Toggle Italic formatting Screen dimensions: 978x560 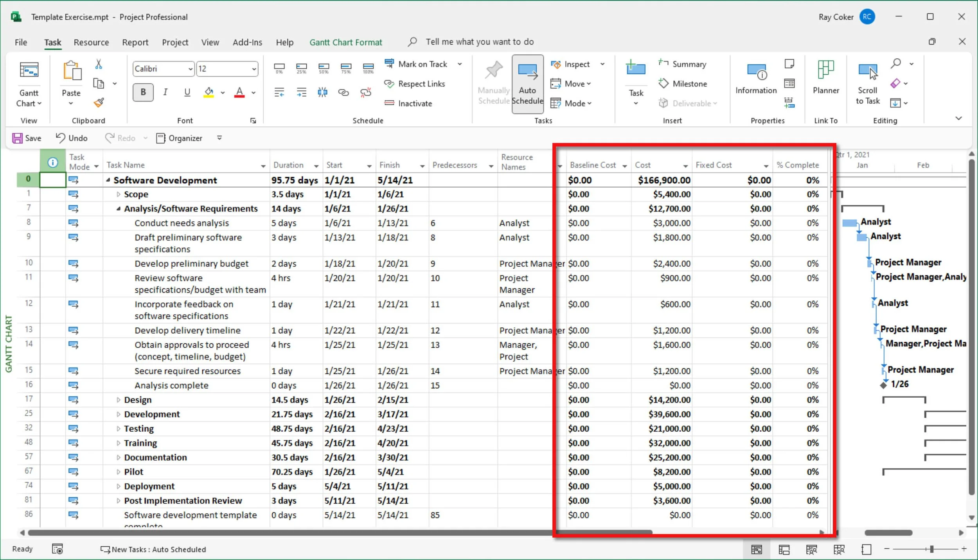pos(165,92)
